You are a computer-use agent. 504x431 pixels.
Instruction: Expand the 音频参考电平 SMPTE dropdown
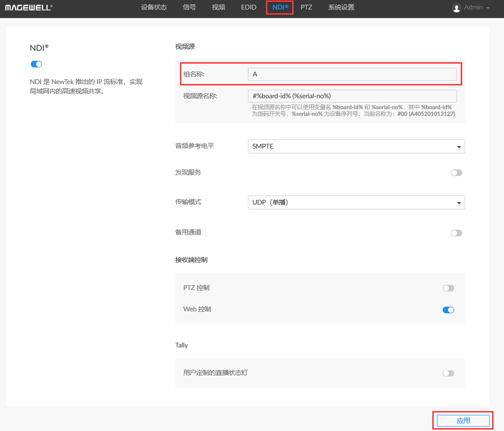(356, 147)
